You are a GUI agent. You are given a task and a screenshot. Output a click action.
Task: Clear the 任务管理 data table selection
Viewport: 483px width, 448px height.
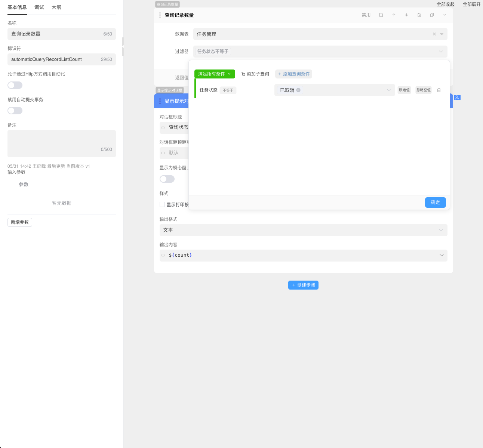pos(434,34)
